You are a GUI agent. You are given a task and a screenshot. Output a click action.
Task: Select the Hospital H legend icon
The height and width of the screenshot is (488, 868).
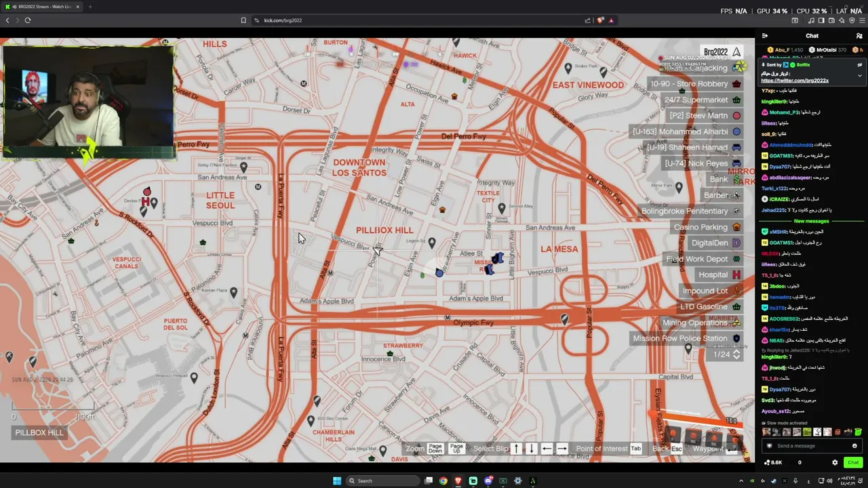(x=736, y=274)
